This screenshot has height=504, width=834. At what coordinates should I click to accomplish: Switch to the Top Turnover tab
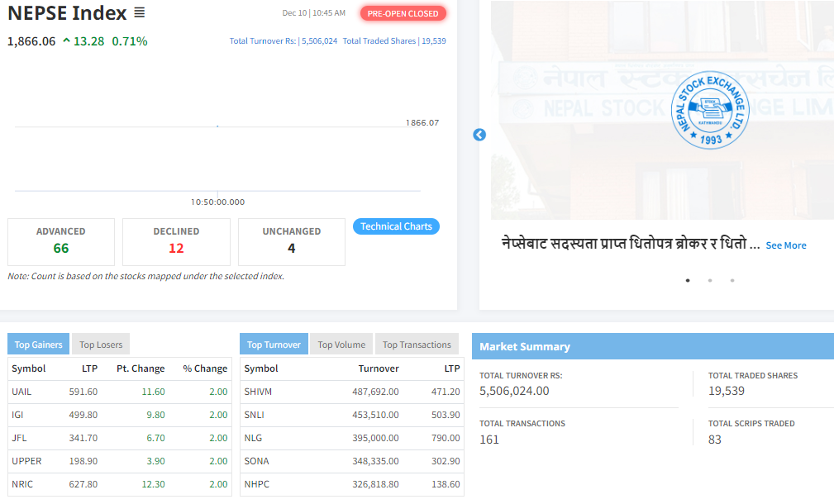click(x=274, y=345)
